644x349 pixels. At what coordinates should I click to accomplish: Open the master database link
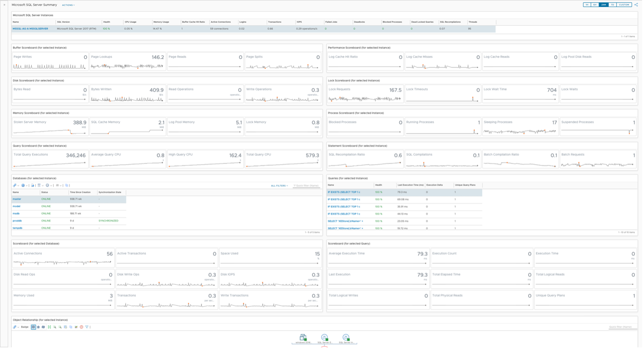pyautogui.click(x=17, y=199)
